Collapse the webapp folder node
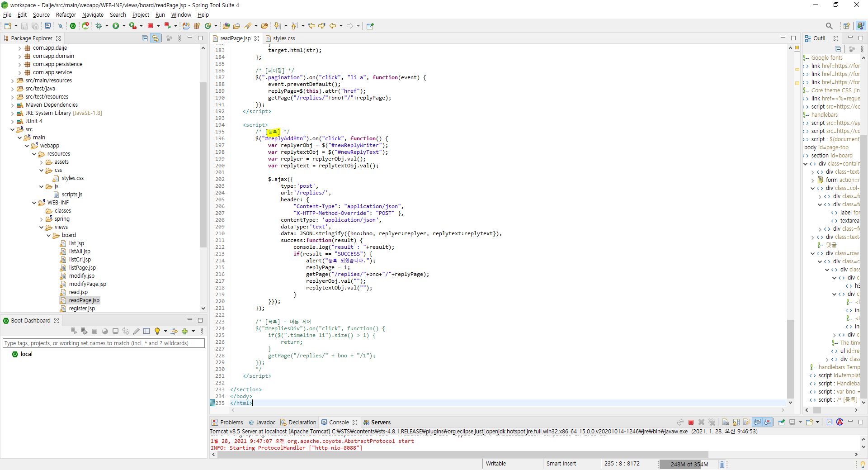This screenshot has width=868, height=470. pyautogui.click(x=27, y=146)
